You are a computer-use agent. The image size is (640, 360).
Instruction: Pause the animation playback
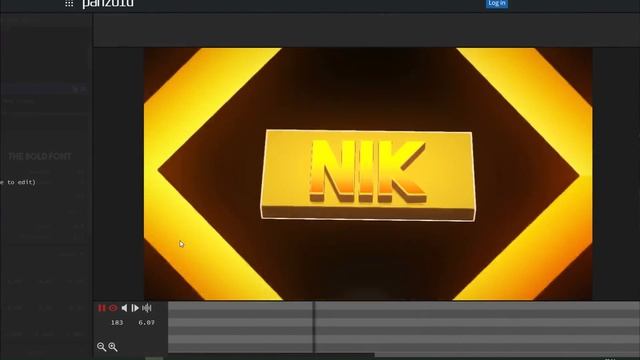[102, 308]
